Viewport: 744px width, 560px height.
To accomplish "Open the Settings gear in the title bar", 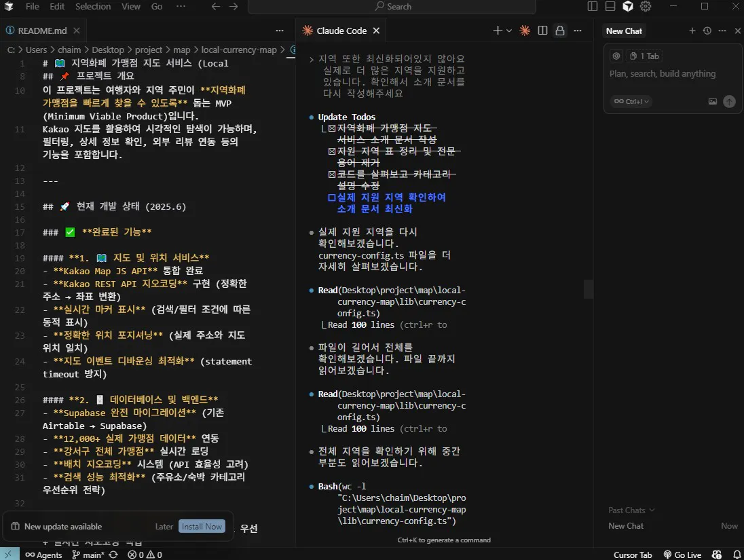I will (x=644, y=7).
